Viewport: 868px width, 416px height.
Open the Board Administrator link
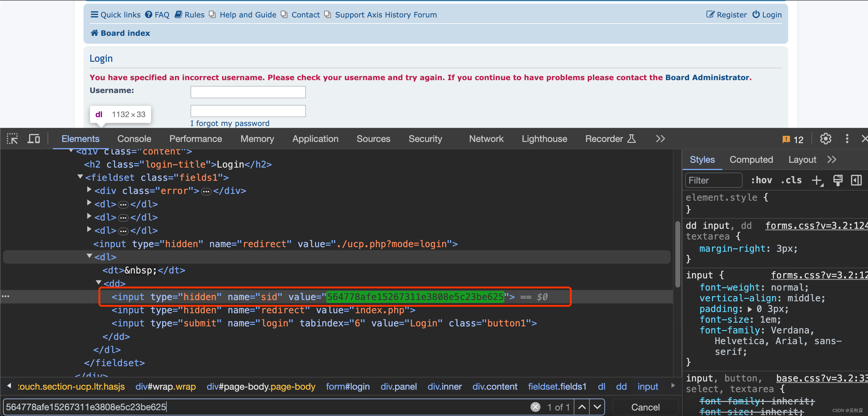tap(707, 77)
